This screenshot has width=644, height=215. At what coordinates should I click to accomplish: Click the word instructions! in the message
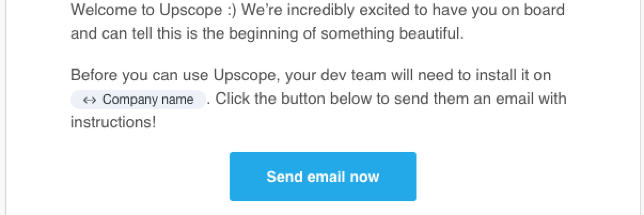(113, 122)
